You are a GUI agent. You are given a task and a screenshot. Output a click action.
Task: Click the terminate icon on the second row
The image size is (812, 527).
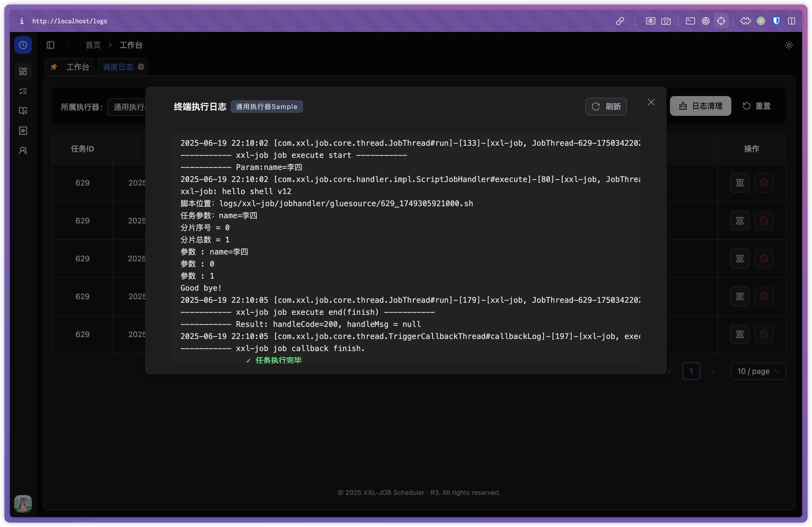(x=764, y=220)
